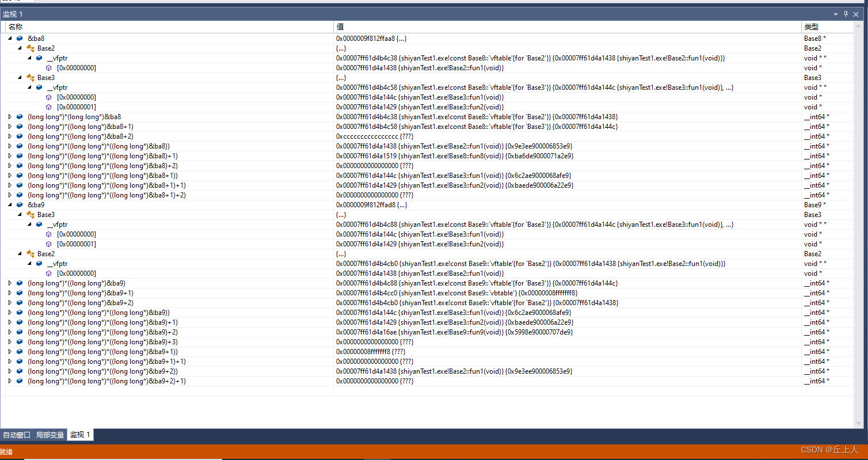
Task: Click the member icon for [0x00000000] entry
Action: (48, 67)
